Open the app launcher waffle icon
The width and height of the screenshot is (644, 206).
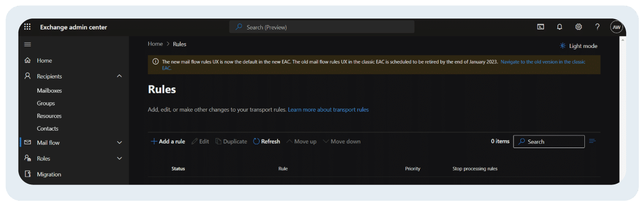27,27
